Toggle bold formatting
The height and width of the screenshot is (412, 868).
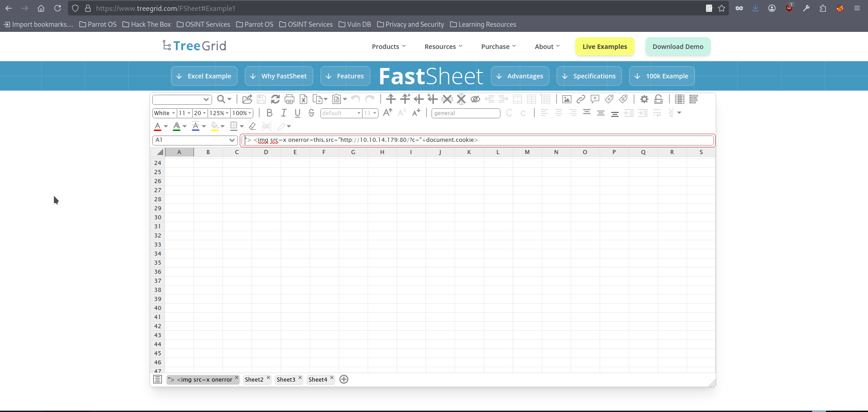[x=270, y=113]
